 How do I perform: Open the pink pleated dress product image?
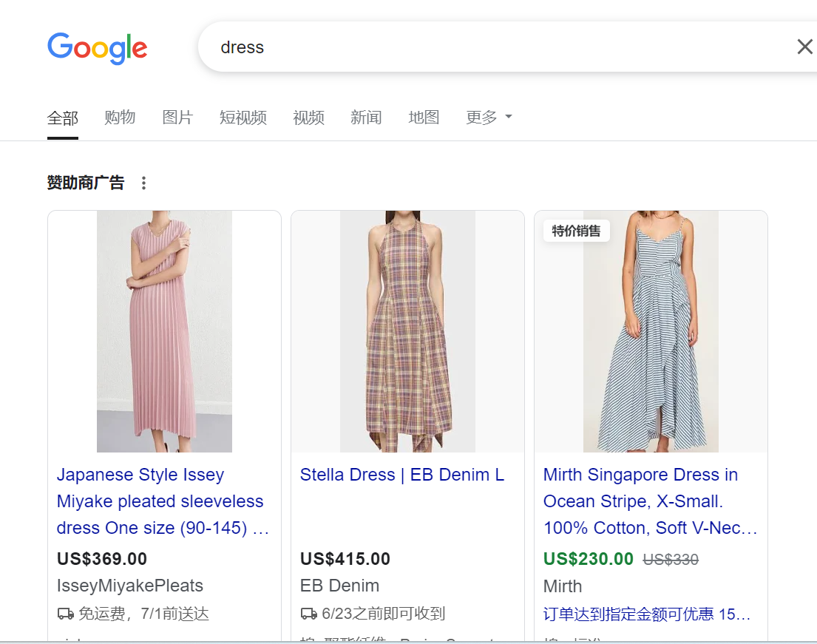coord(164,331)
